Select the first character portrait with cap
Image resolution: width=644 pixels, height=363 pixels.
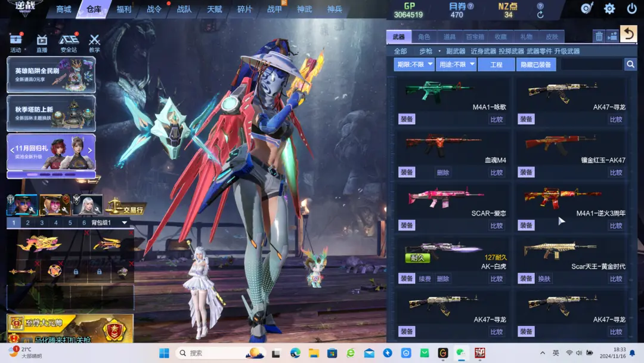coord(22,205)
